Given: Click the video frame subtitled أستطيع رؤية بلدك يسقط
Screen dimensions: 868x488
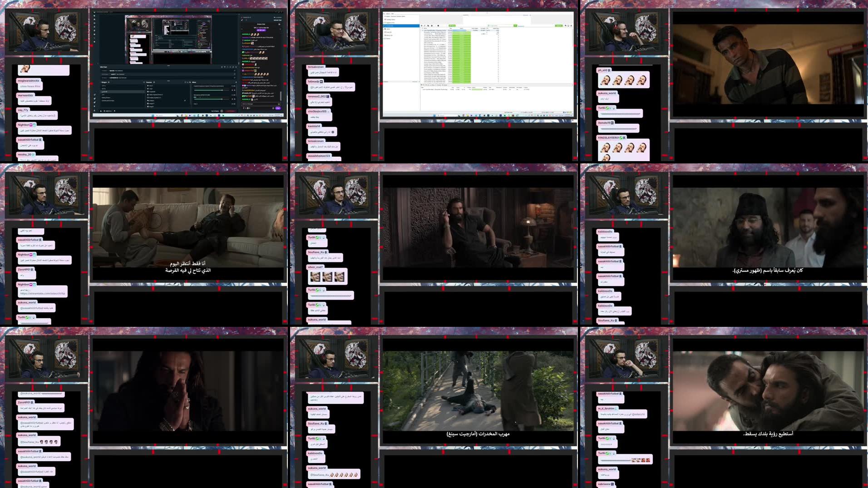Looking at the screenshot, I should pos(768,390).
